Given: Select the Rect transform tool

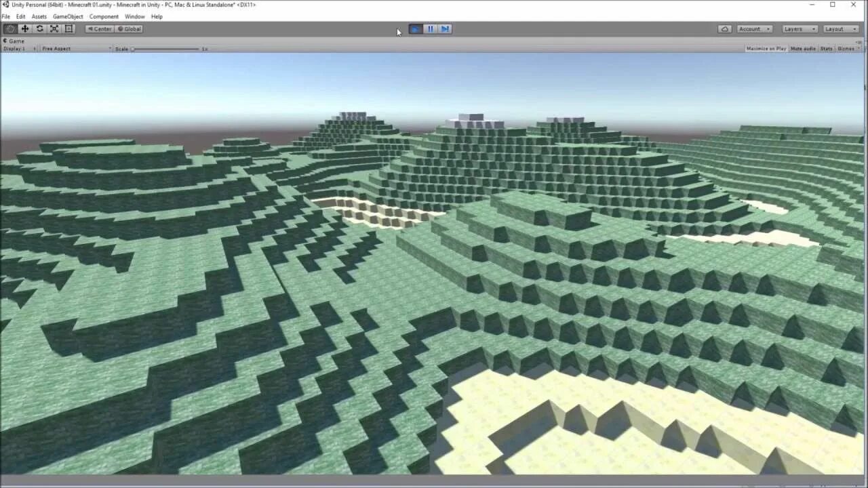Looking at the screenshot, I should (x=68, y=28).
